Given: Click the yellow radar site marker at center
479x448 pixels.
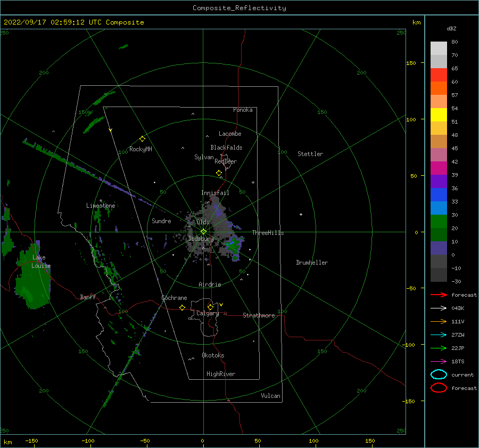Looking at the screenshot, I should pos(203,232).
